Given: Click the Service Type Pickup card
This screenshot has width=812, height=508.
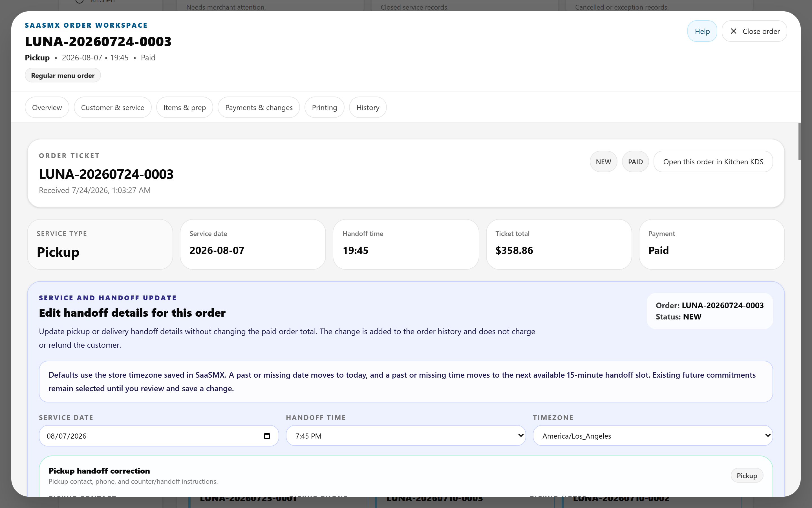Looking at the screenshot, I should coord(100,244).
